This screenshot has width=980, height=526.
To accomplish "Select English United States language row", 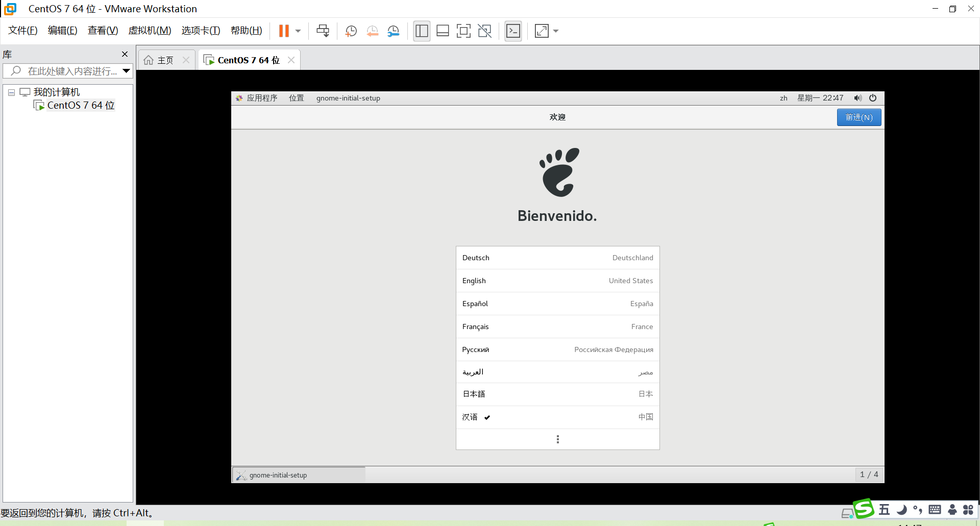I will tap(557, 281).
